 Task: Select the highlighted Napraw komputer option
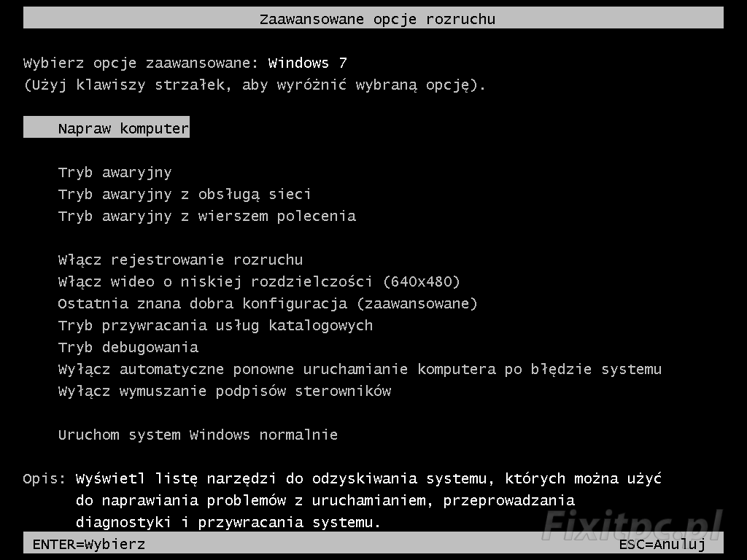coord(107,127)
